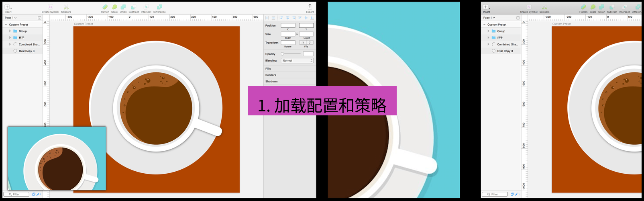Viewport: 644px width, 201px height.
Task: Expand the Group layer in the left window
Action: pyautogui.click(x=10, y=31)
